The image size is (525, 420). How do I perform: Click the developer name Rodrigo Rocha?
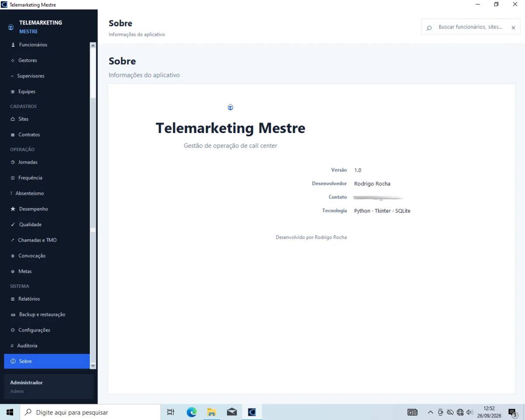click(372, 184)
